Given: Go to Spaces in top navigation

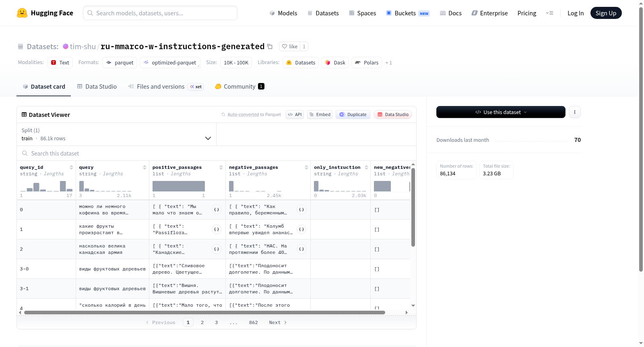Looking at the screenshot, I should (363, 13).
